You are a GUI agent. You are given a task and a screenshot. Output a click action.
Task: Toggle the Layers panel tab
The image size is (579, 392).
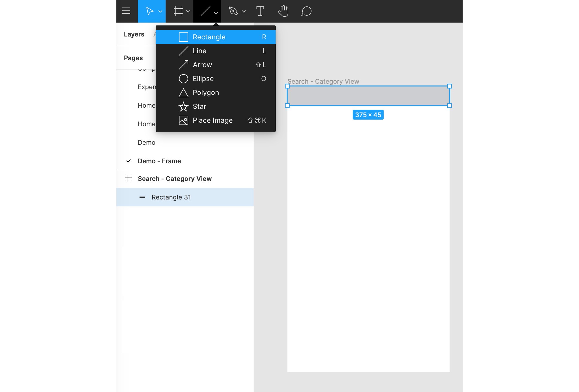point(134,34)
